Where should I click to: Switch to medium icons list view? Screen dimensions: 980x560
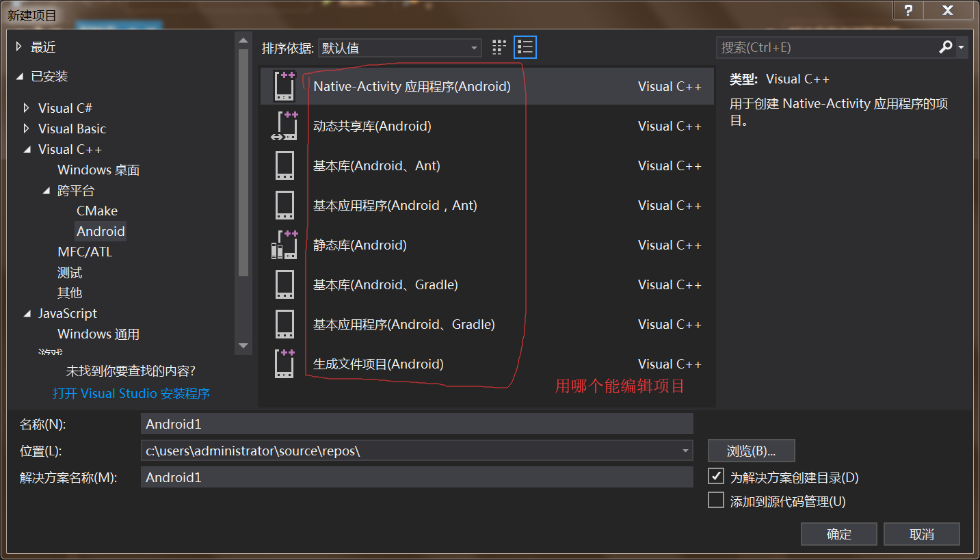pos(525,47)
